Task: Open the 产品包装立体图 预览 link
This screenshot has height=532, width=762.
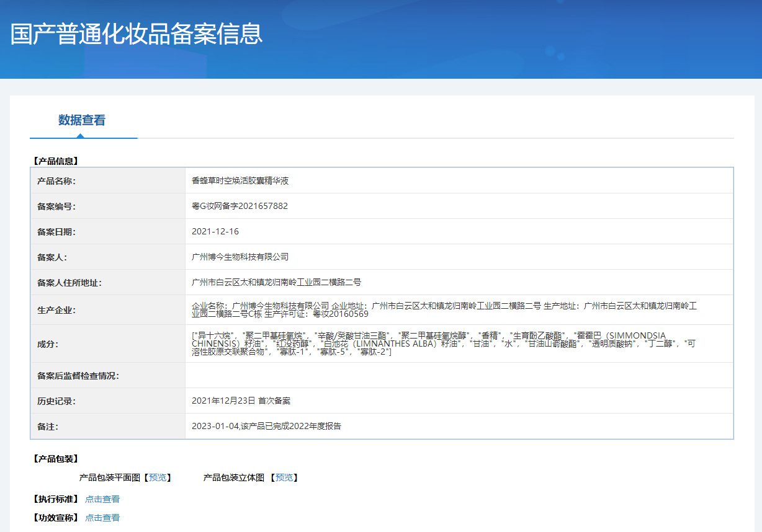Action: (x=284, y=477)
